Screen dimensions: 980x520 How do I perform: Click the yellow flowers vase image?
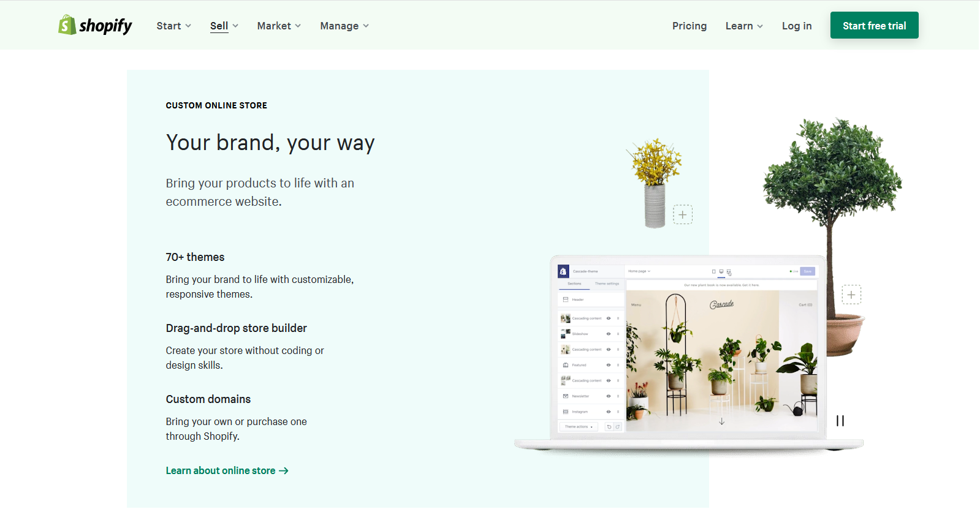[655, 183]
